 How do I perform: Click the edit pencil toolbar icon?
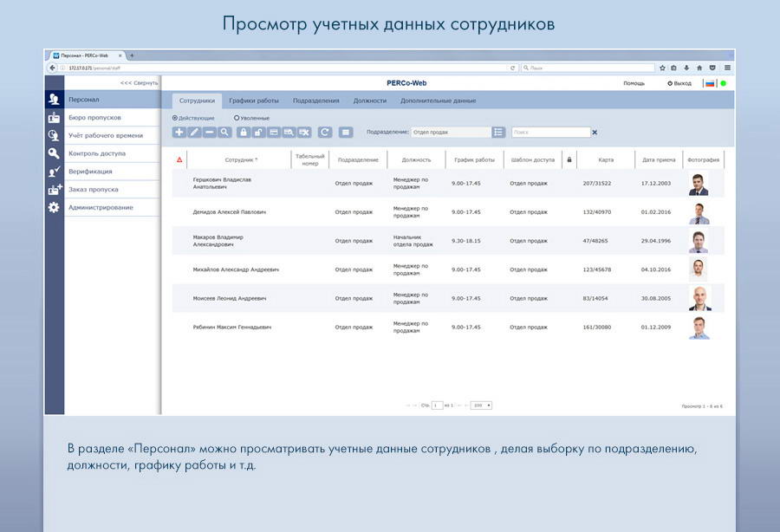194,133
